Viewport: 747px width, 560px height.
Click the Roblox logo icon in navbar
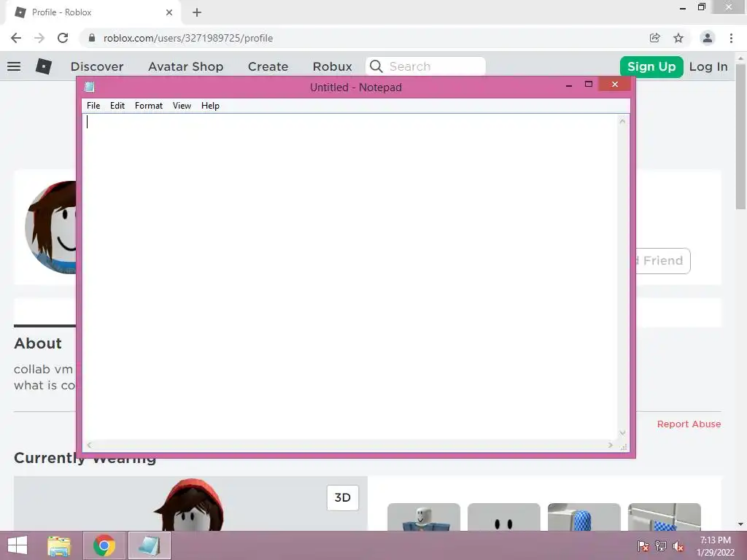click(43, 66)
